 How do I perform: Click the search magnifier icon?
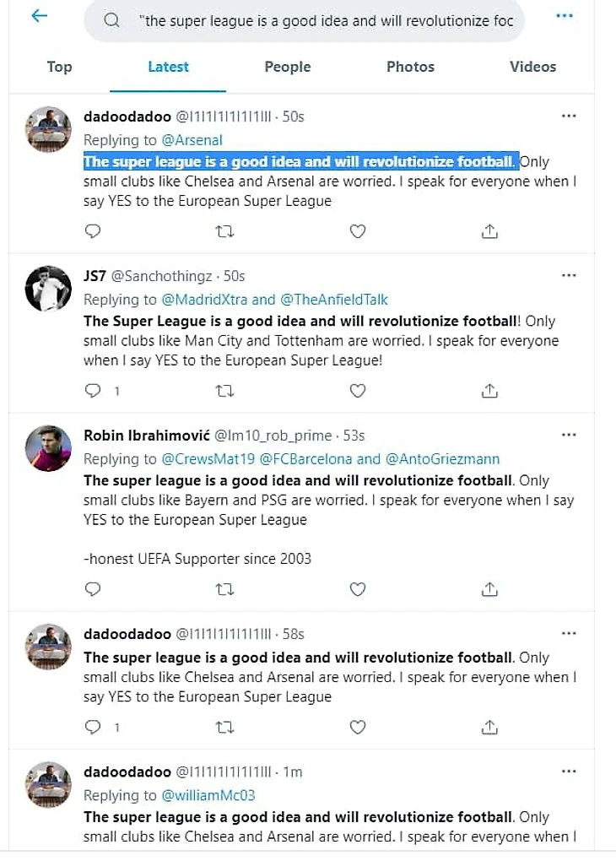(112, 20)
